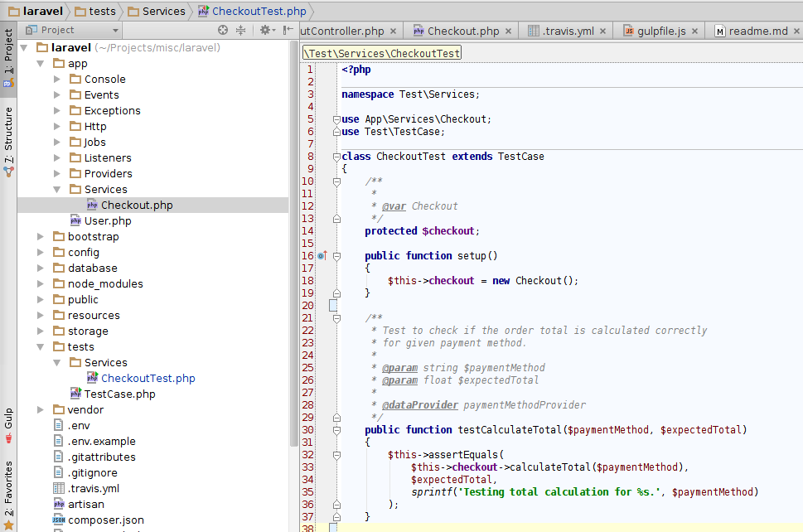Click the JS file icon on gulpfile.js tab
803x532 pixels.
coord(628,31)
